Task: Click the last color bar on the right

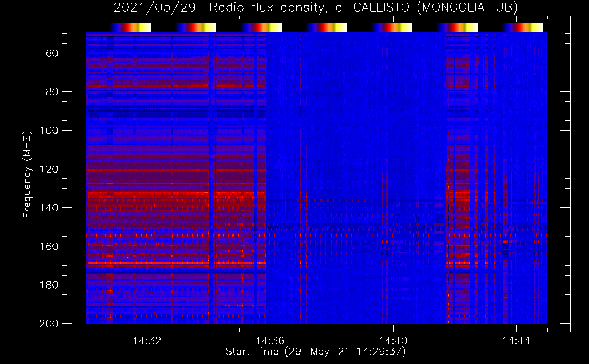Action: tap(523, 28)
